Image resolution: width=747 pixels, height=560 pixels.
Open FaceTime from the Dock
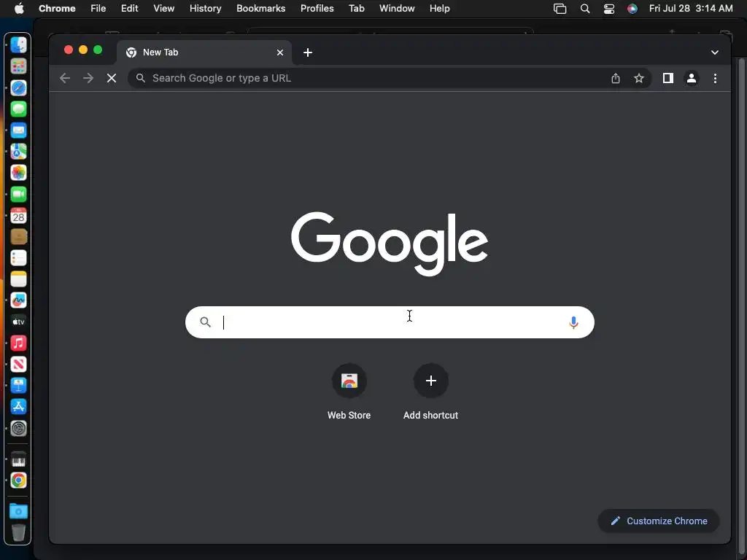pos(18,194)
